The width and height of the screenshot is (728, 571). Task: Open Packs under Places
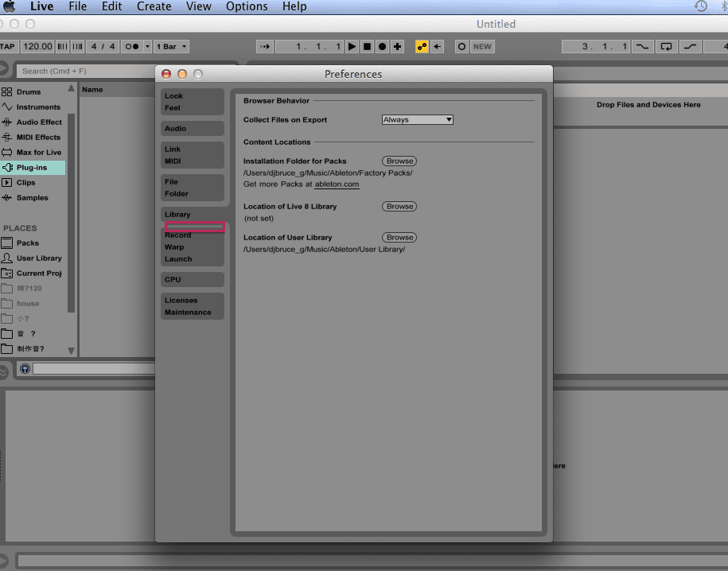pos(33,243)
